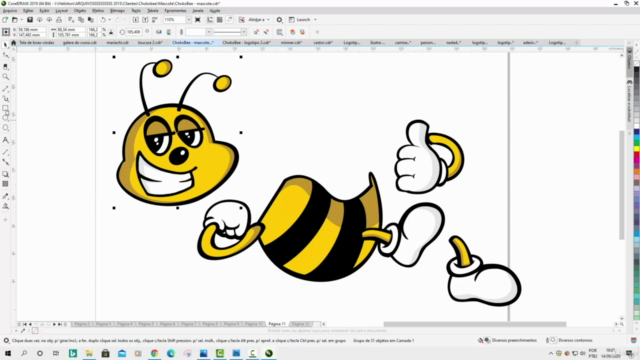Toggle Show rulers button
This screenshot has height=360, width=640.
click(x=210, y=20)
